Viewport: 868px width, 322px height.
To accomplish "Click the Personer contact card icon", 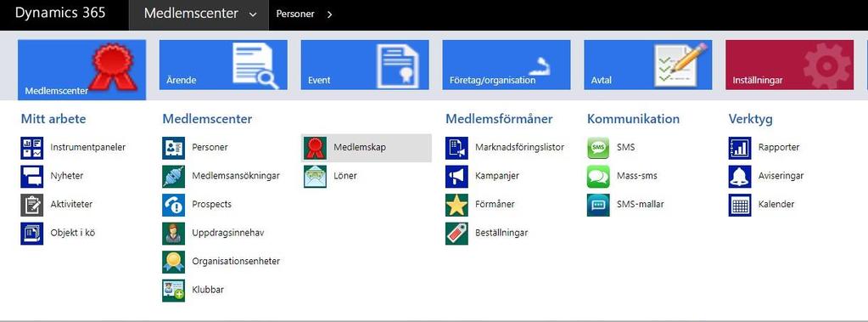I will coord(173,148).
